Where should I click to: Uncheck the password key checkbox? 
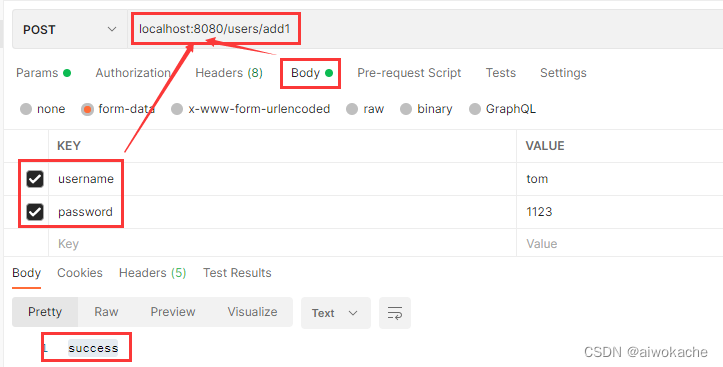(x=35, y=212)
